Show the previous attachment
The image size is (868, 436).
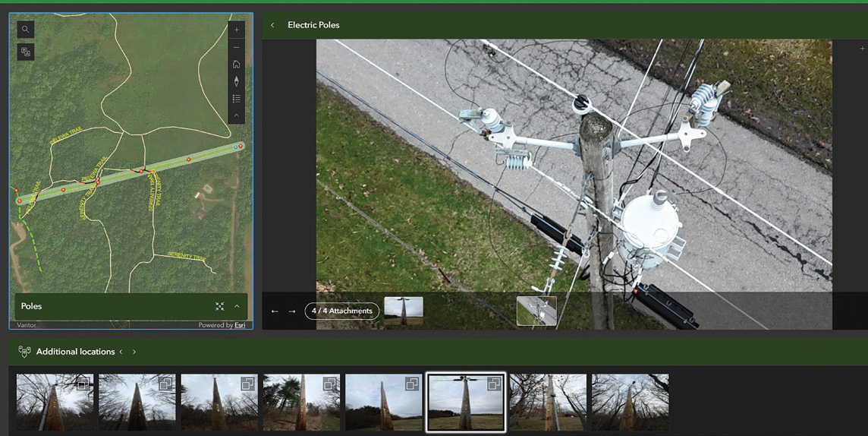(275, 311)
